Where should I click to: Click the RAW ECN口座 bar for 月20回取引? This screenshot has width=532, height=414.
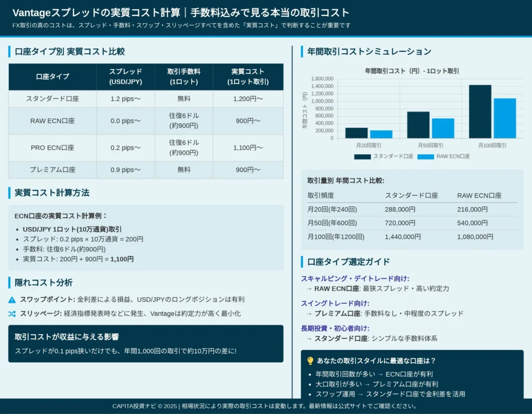381,135
